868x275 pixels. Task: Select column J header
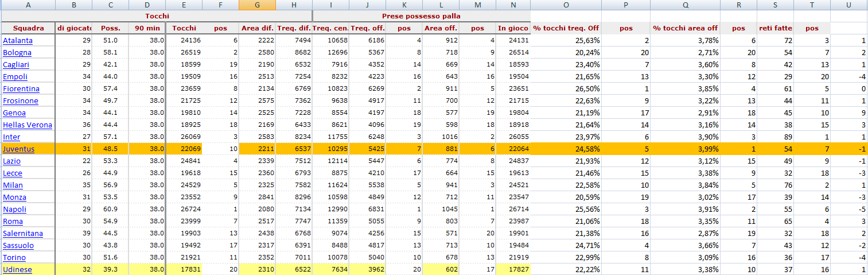[367, 5]
